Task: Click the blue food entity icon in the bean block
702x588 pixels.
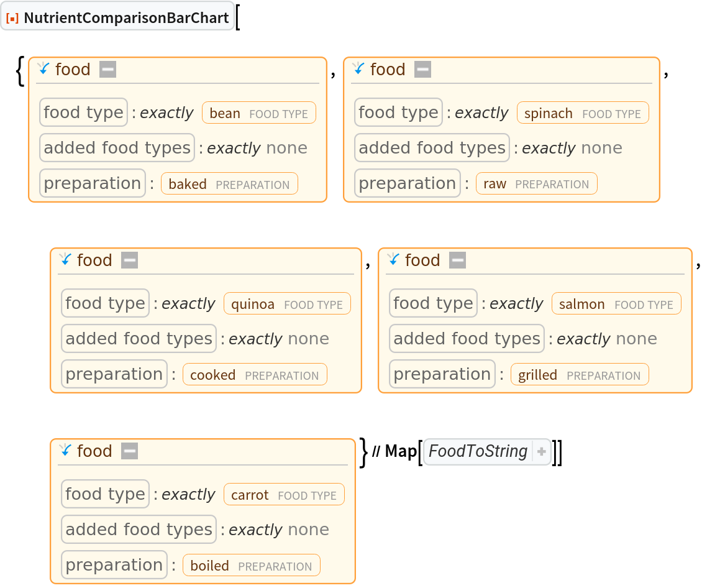Action: coord(43,69)
